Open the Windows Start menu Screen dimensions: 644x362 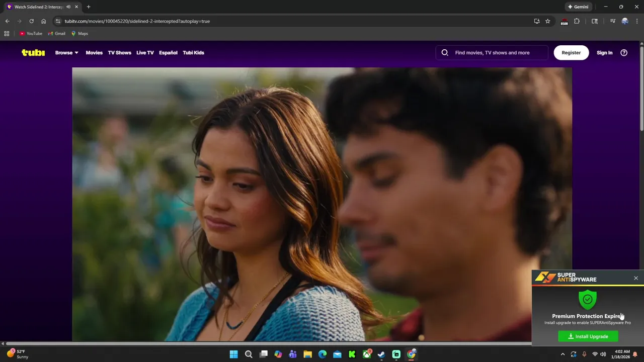tap(233, 354)
